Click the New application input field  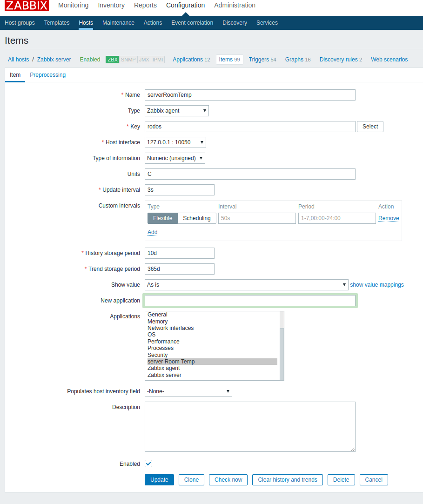(x=250, y=301)
